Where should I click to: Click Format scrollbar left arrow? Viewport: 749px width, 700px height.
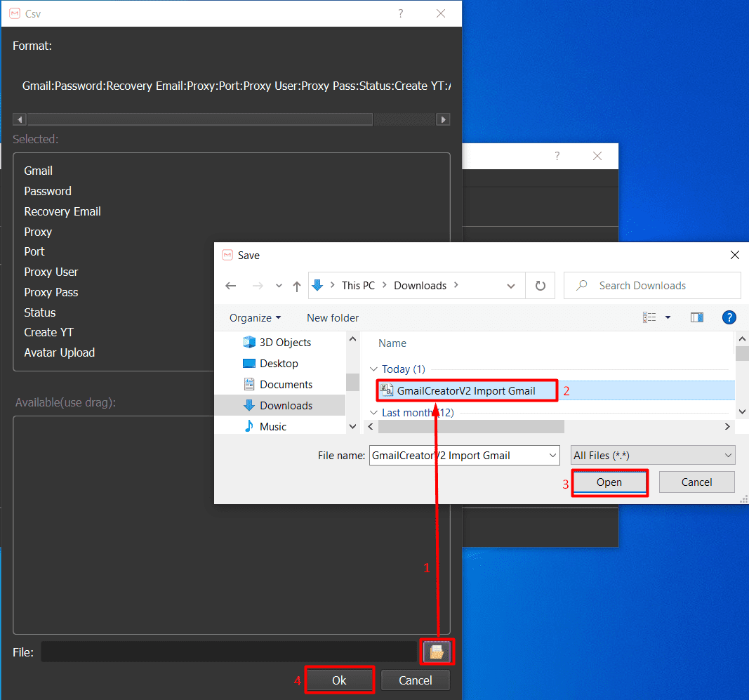tap(20, 119)
